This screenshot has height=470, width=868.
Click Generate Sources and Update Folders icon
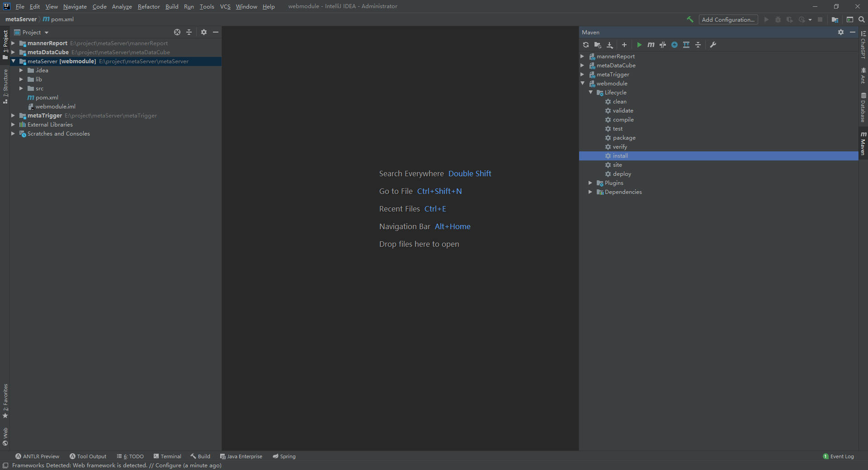click(598, 45)
